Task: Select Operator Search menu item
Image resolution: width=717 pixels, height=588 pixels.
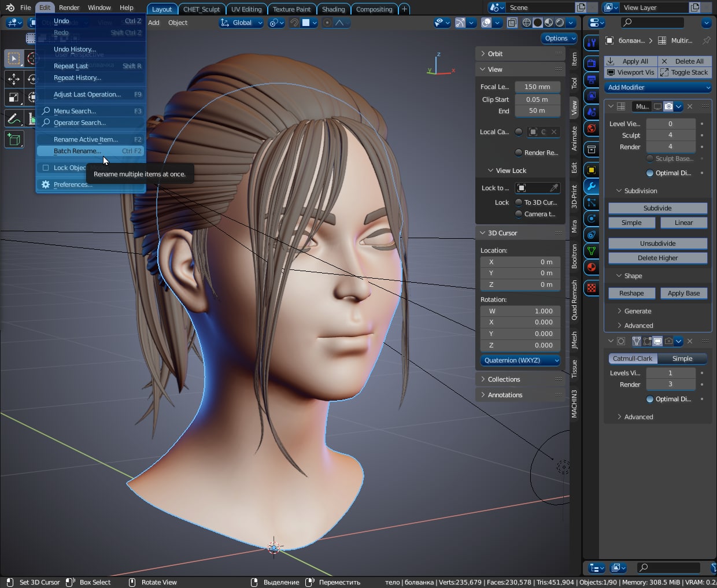Action: (x=90, y=123)
